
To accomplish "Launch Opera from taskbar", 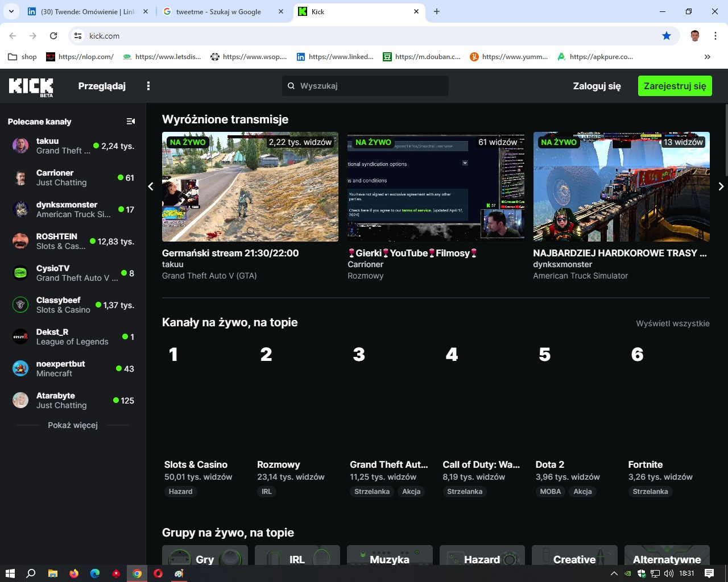I will click(x=158, y=573).
